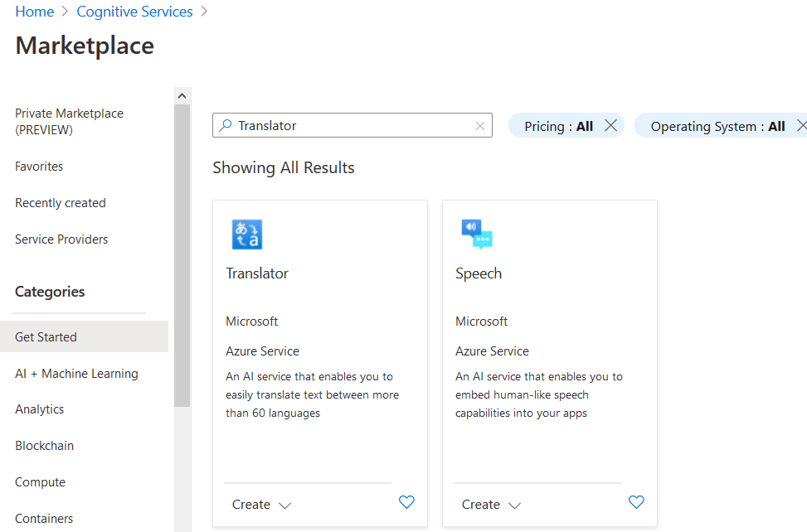Click the Speech service icon
The height and width of the screenshot is (532, 807).
click(477, 235)
